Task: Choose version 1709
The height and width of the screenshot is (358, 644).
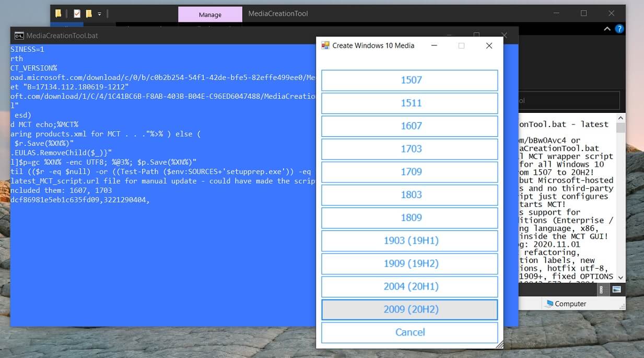Action: pos(409,172)
